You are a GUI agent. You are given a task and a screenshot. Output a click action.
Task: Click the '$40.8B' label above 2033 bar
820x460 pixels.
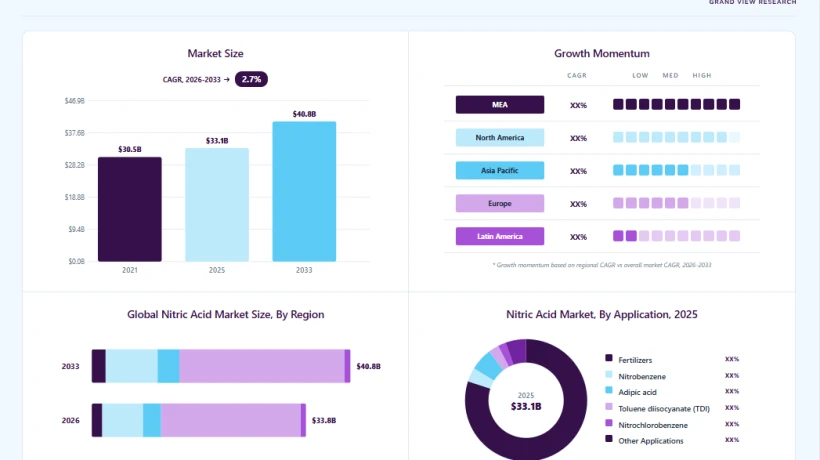pos(304,114)
